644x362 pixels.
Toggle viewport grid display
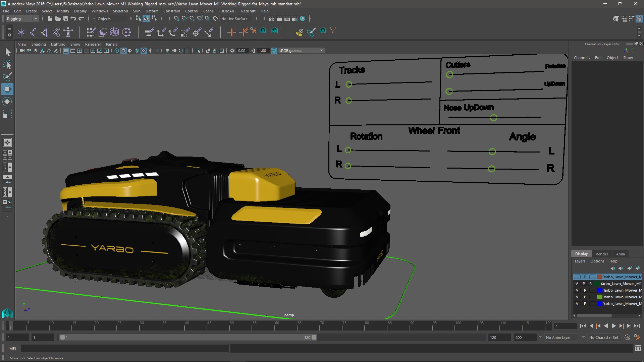click(66, 51)
